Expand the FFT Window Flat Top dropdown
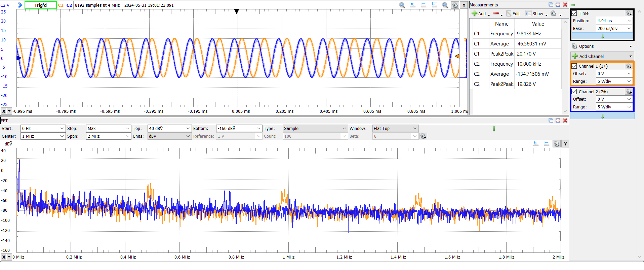The height and width of the screenshot is (270, 644). tap(395, 129)
